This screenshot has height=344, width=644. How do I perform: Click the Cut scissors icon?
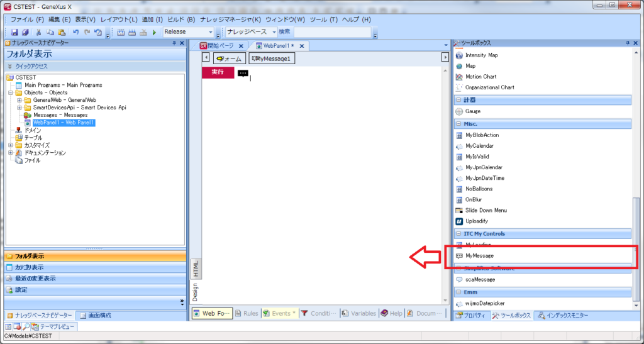(x=38, y=32)
